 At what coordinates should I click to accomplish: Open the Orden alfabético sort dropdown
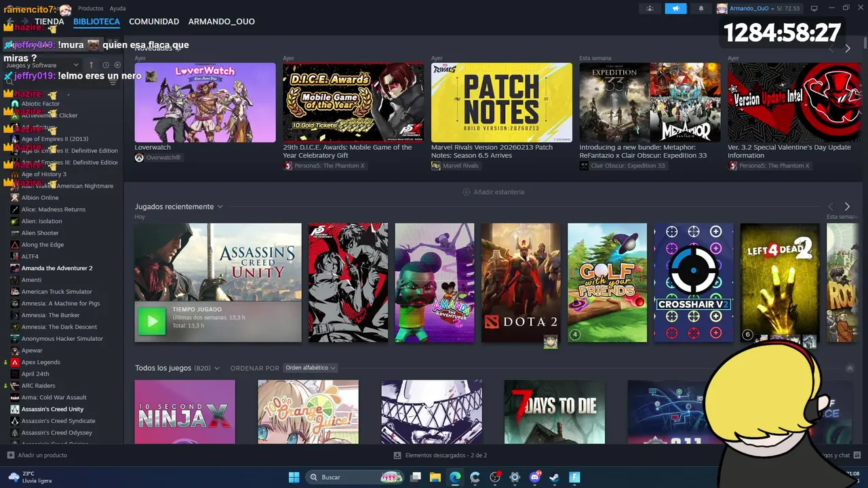coord(311,368)
